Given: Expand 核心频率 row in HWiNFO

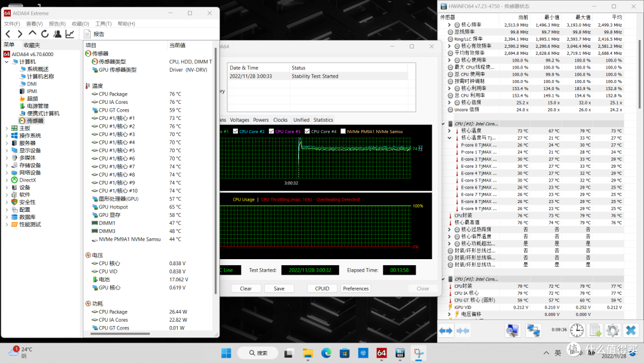Looking at the screenshot, I should click(x=449, y=25).
